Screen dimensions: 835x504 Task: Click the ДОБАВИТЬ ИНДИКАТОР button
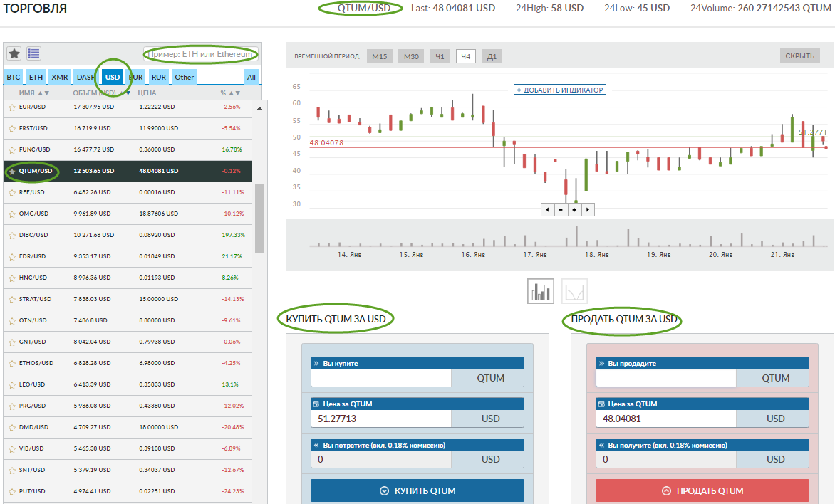click(x=560, y=90)
